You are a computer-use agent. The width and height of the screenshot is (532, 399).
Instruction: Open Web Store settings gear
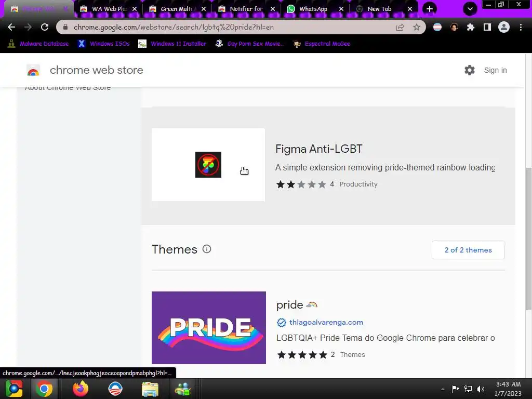470,70
